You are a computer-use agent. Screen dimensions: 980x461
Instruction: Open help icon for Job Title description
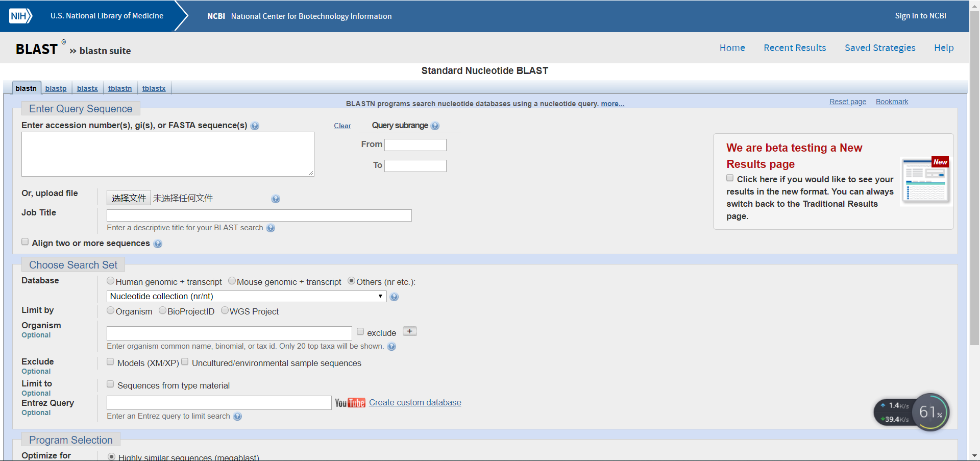[x=271, y=228]
